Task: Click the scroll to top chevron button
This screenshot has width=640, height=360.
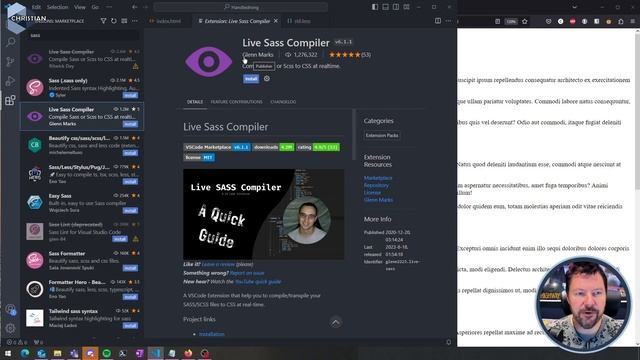Action: click(336, 322)
